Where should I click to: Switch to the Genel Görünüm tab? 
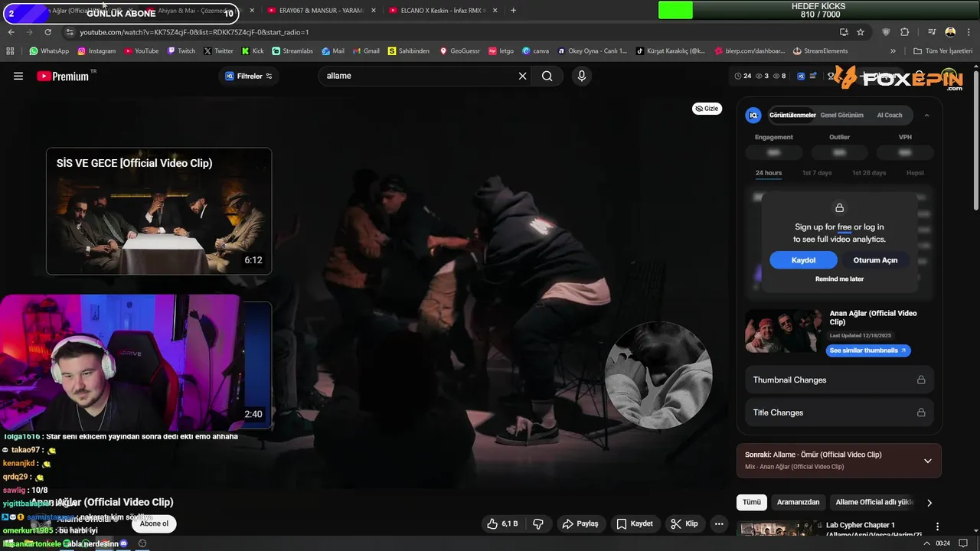pos(841,115)
